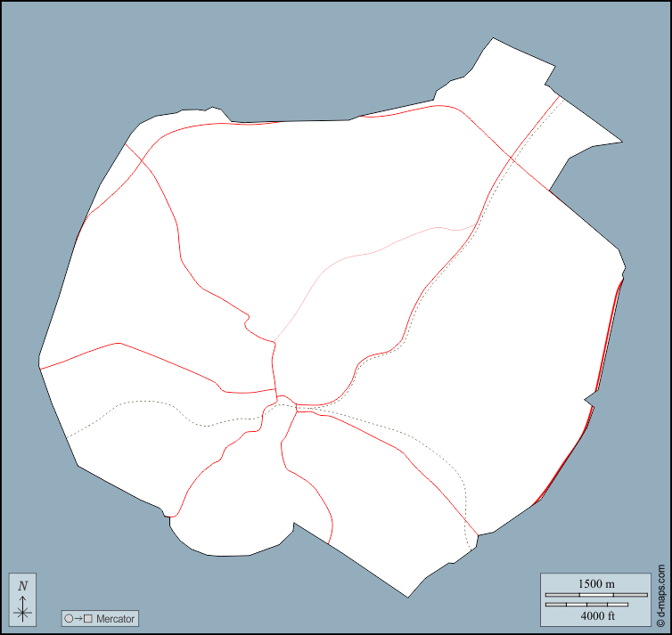Viewport: 672px width, 635px height.
Task: Click the central junction where red roads converge
Action: (x=285, y=401)
